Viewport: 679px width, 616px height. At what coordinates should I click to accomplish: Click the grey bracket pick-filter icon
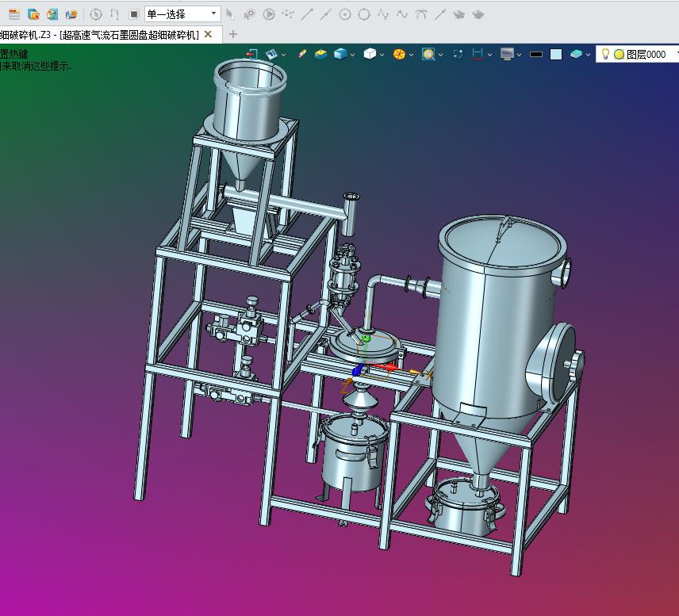tap(115, 14)
